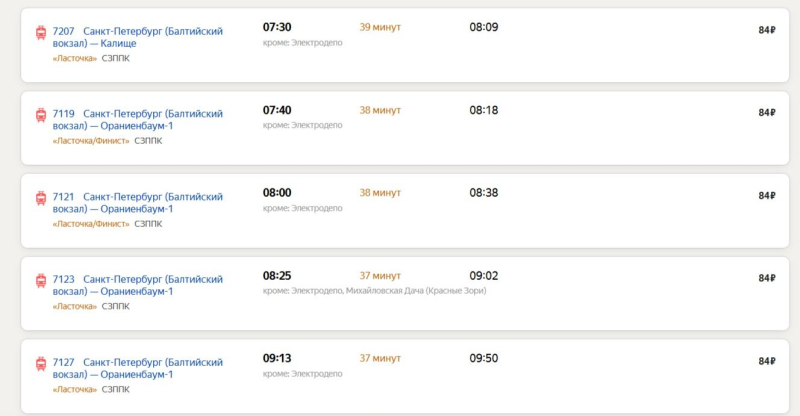Click the 39 минут duration text
This screenshot has width=800, height=416.
(380, 27)
